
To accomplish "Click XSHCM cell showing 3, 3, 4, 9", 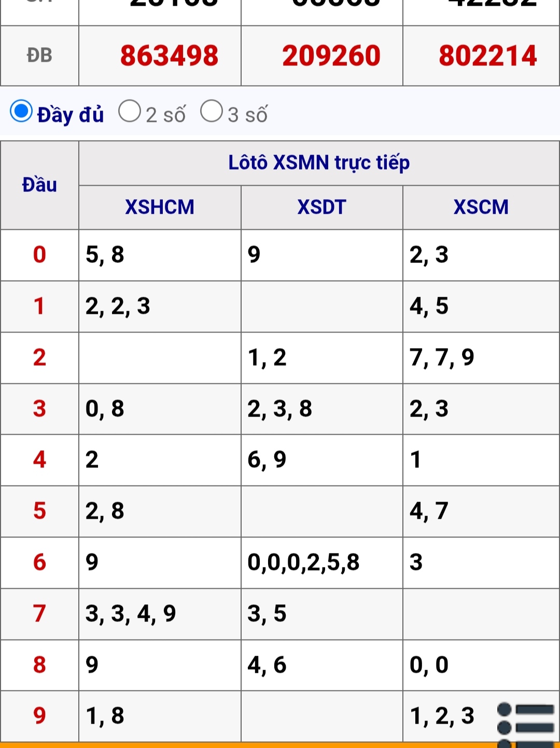I will pyautogui.click(x=160, y=614).
